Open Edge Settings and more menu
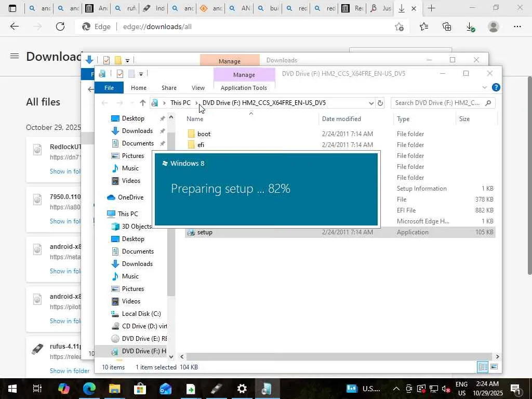This screenshot has height=399, width=532. click(517, 26)
